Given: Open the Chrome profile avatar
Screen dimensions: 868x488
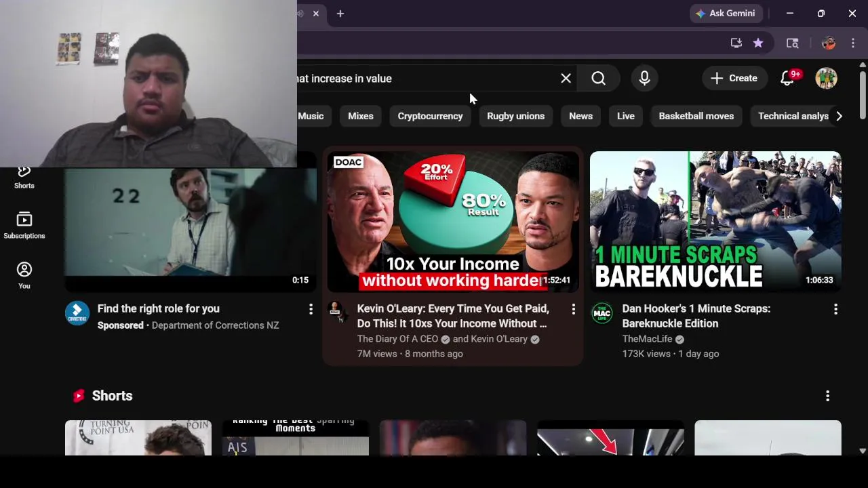Looking at the screenshot, I should 828,43.
